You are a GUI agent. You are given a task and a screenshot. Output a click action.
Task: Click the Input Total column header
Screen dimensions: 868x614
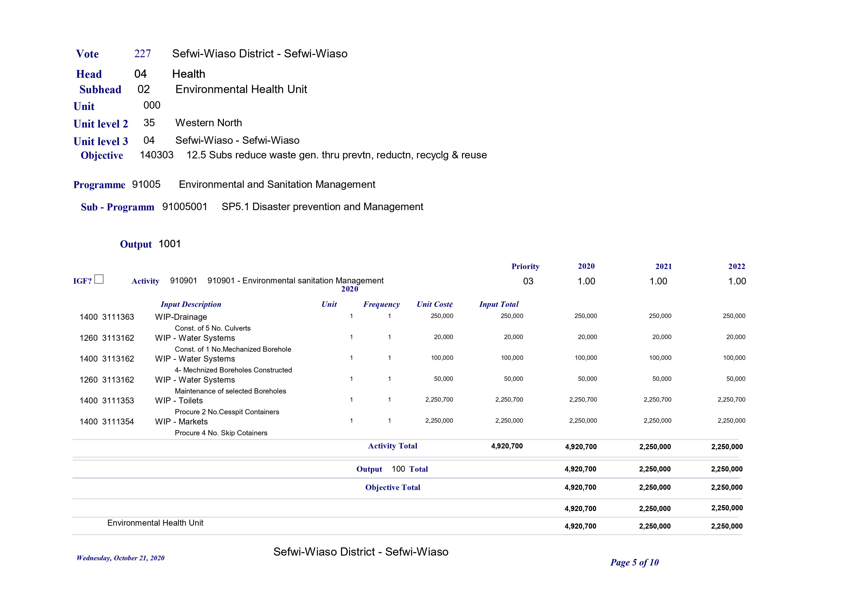click(x=499, y=304)
